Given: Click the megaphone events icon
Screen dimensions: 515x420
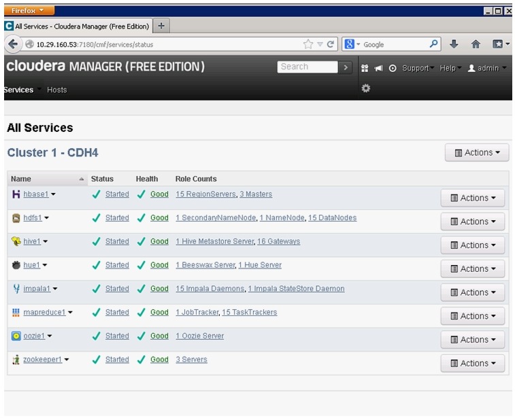Looking at the screenshot, I should pos(378,68).
